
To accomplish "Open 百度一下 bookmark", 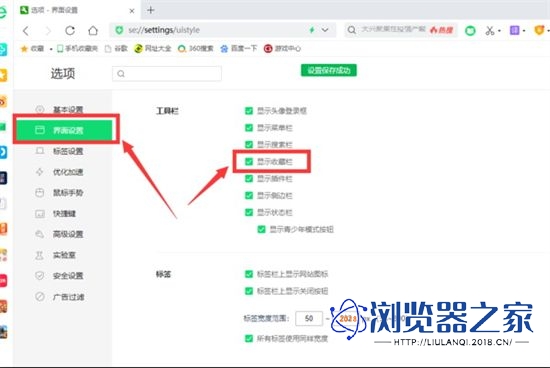I will [239, 48].
